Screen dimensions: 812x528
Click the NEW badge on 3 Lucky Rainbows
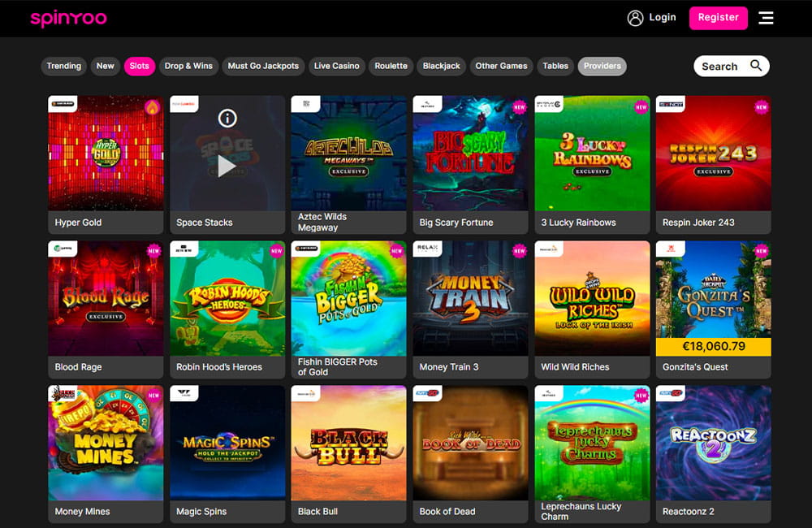641,107
